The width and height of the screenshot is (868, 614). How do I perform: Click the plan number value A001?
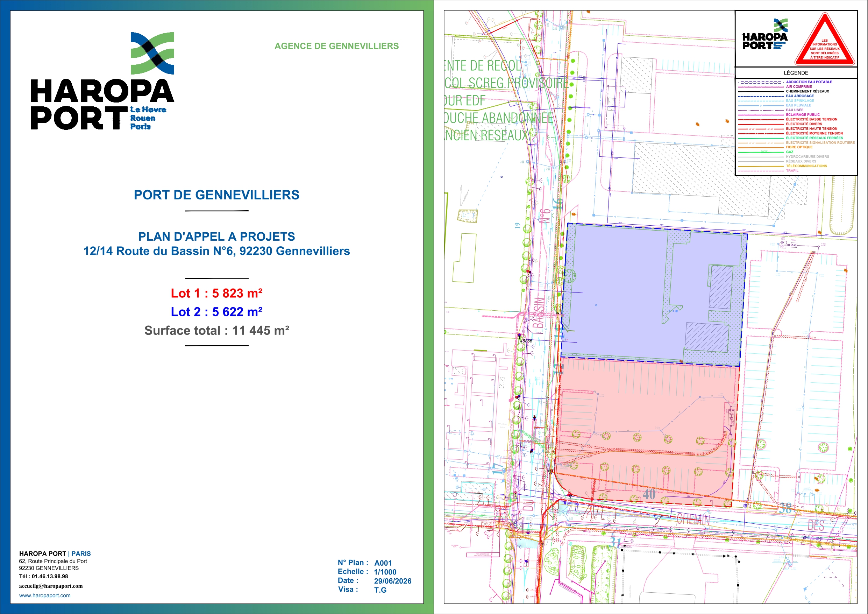pos(383,563)
